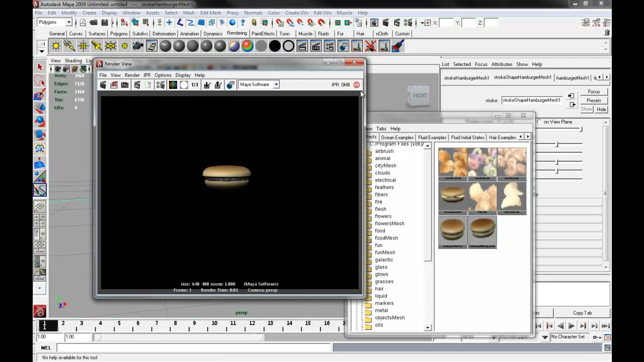Viewport: 644px width, 362px height.
Task: Click the Snap to grids magnet icon
Action: click(280, 23)
